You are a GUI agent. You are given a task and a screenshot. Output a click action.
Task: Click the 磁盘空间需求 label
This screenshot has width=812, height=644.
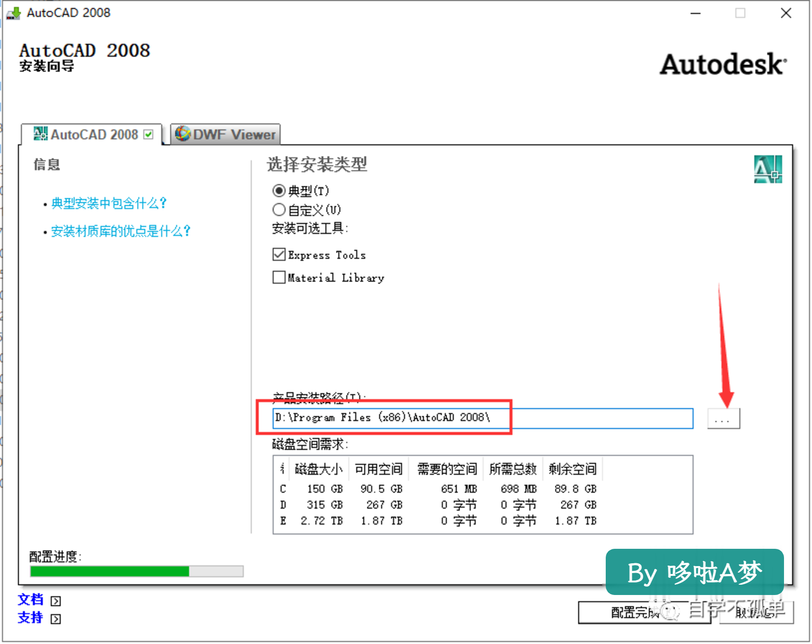pyautogui.click(x=310, y=444)
